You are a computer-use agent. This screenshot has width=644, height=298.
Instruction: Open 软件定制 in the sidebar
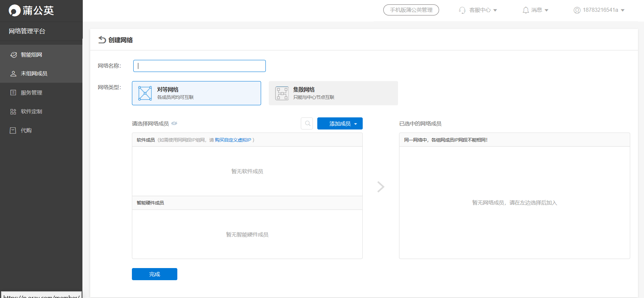click(x=41, y=111)
